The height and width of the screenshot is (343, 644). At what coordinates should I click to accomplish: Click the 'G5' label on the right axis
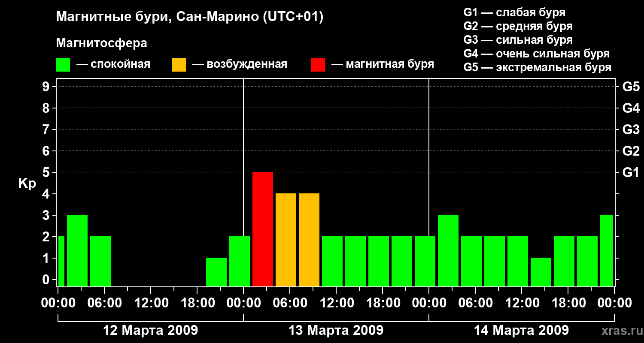(631, 87)
